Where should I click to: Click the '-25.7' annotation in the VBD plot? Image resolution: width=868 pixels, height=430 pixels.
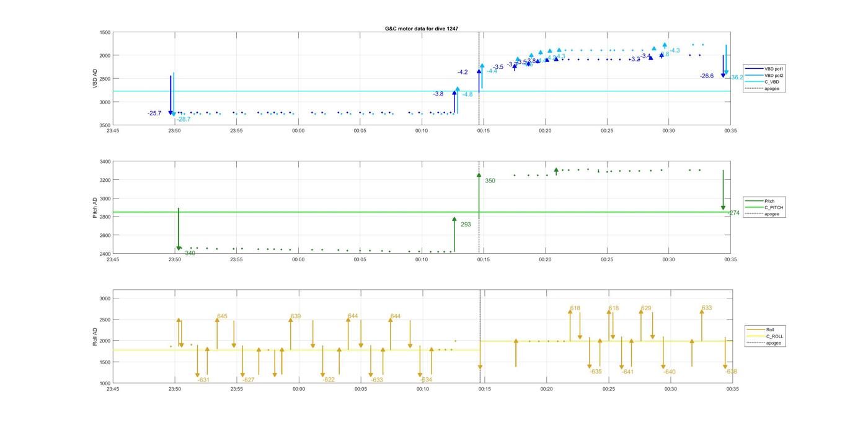pyautogui.click(x=154, y=114)
